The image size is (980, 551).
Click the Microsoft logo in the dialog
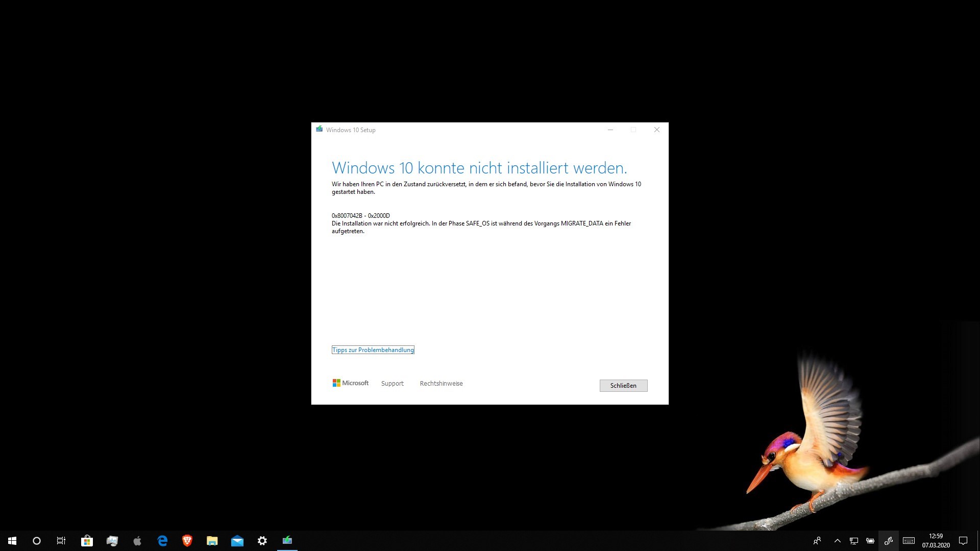click(350, 383)
